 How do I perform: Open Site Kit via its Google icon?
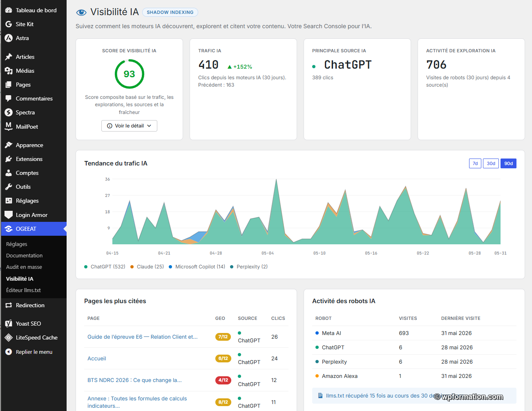(x=9, y=24)
